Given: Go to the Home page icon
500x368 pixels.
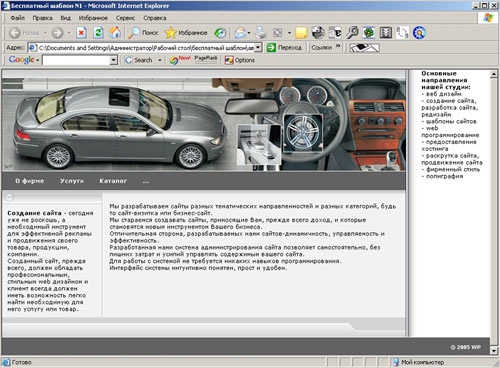Looking at the screenshot, I should [x=115, y=33].
